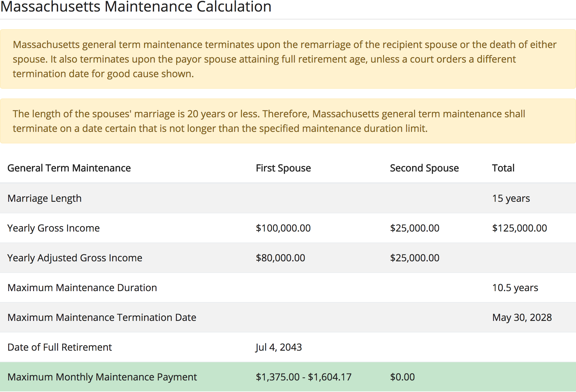The height and width of the screenshot is (392, 576).
Task: Click the $1,375.00 - $1,604.17 payment range
Action: (x=303, y=377)
